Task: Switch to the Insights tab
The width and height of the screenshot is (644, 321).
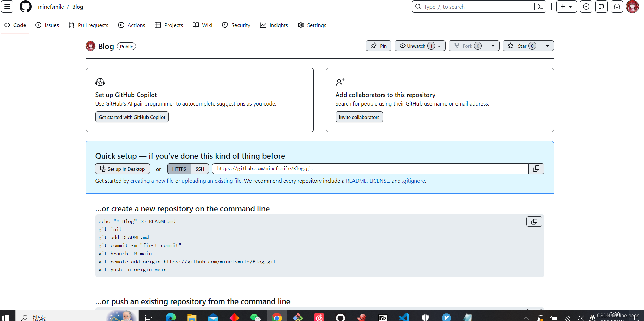Action: pyautogui.click(x=274, y=25)
